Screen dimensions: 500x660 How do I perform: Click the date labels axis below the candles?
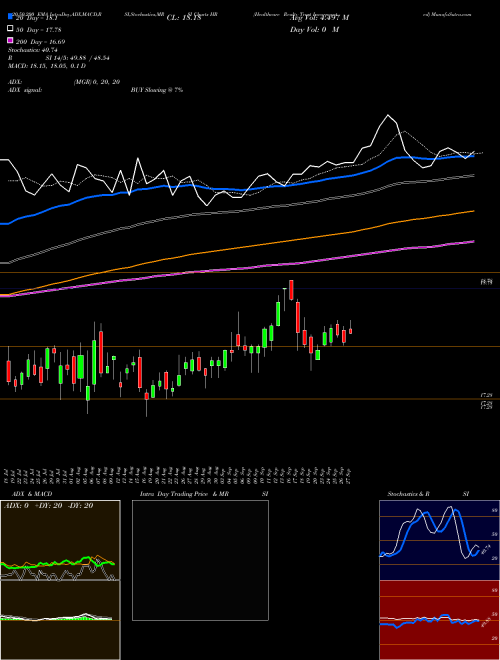point(178,475)
